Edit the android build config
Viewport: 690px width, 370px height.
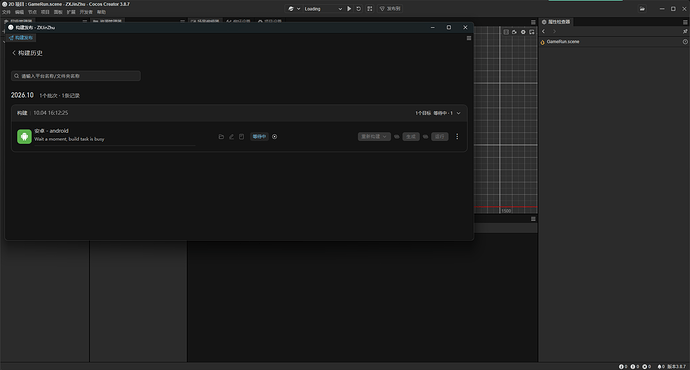[231, 137]
